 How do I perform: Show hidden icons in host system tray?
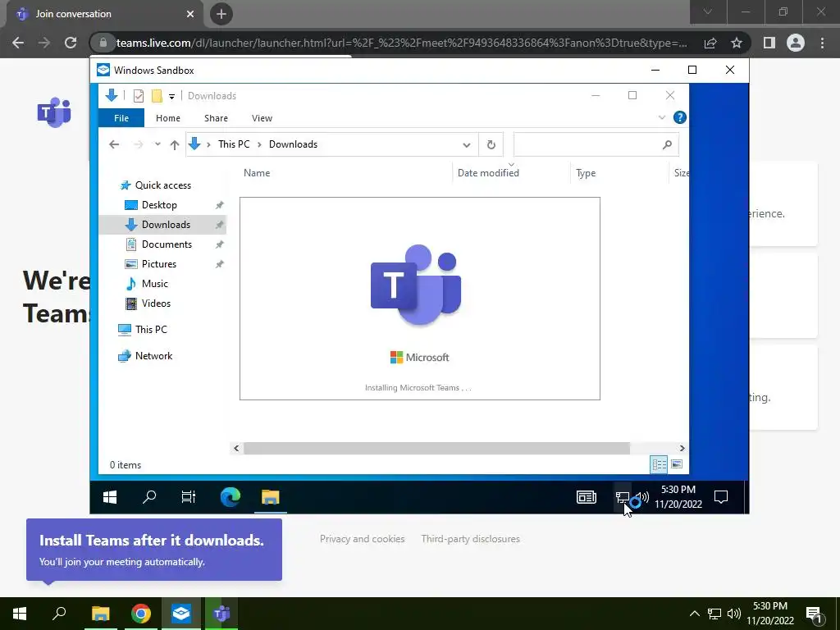[694, 614]
